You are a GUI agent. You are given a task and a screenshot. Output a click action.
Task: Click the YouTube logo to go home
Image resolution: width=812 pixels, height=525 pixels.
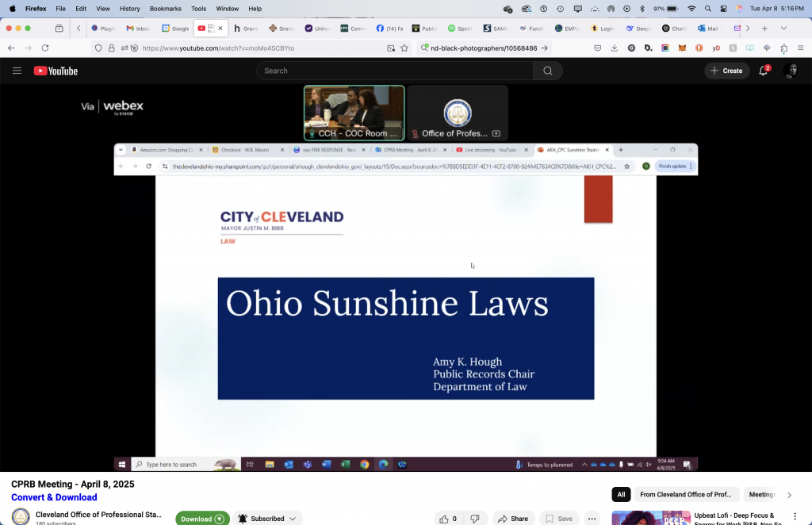pos(56,71)
